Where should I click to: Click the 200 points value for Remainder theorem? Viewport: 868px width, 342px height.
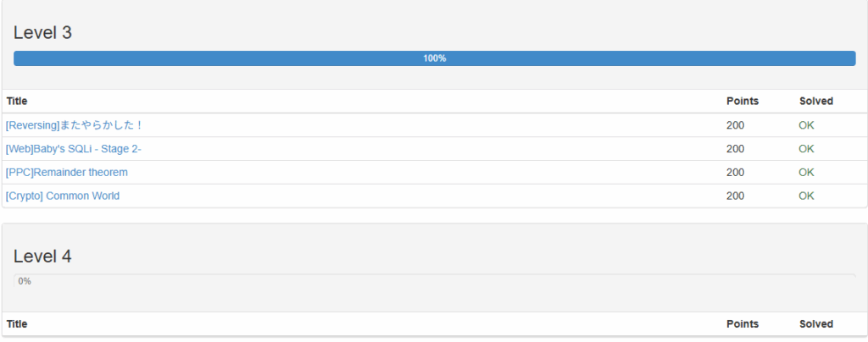pos(736,173)
